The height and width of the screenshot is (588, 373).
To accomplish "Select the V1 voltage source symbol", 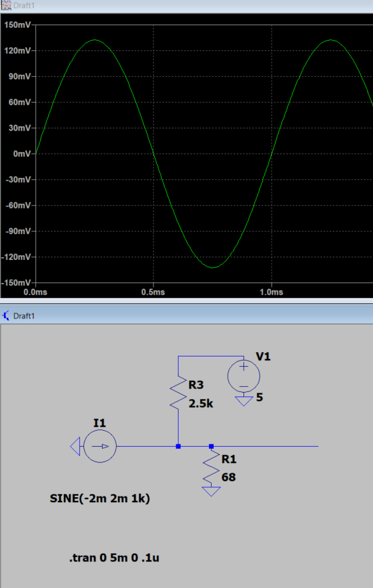I will coord(243,376).
